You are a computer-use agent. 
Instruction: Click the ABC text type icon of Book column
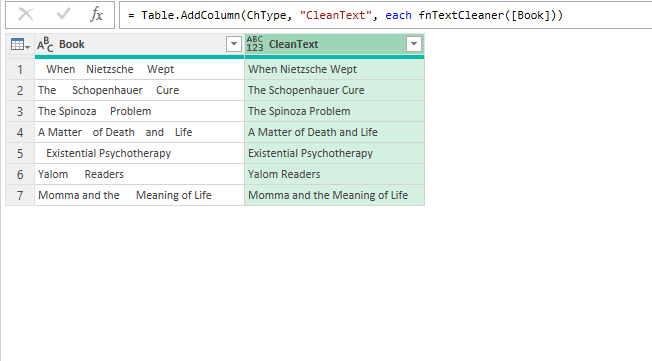click(45, 44)
